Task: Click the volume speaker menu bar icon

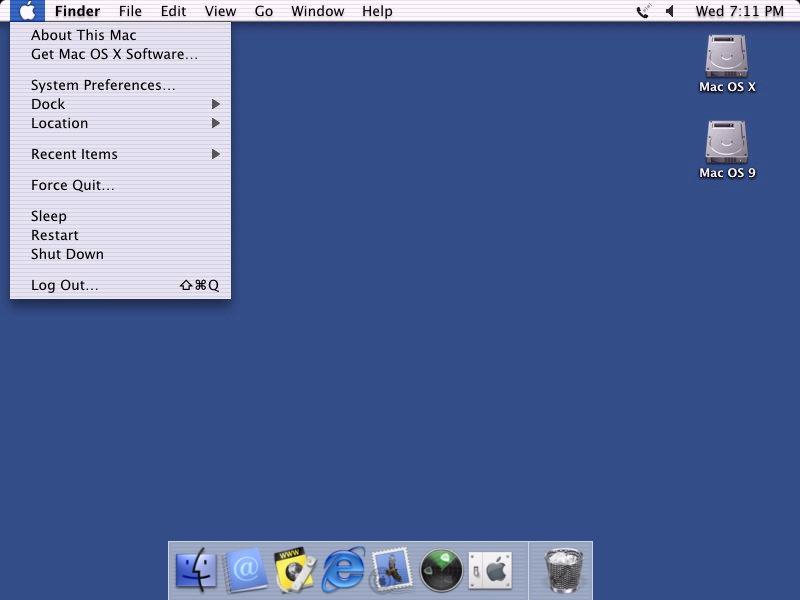Action: pos(670,11)
